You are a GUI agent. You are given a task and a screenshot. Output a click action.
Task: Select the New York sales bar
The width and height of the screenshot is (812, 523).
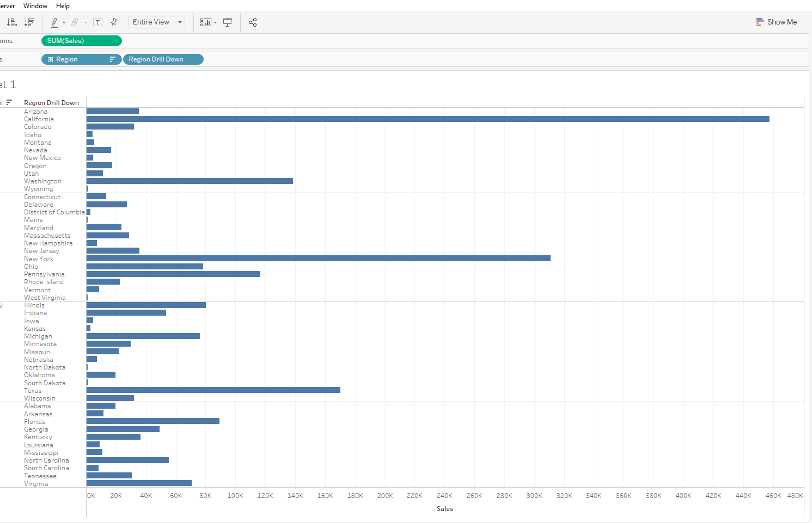(319, 259)
